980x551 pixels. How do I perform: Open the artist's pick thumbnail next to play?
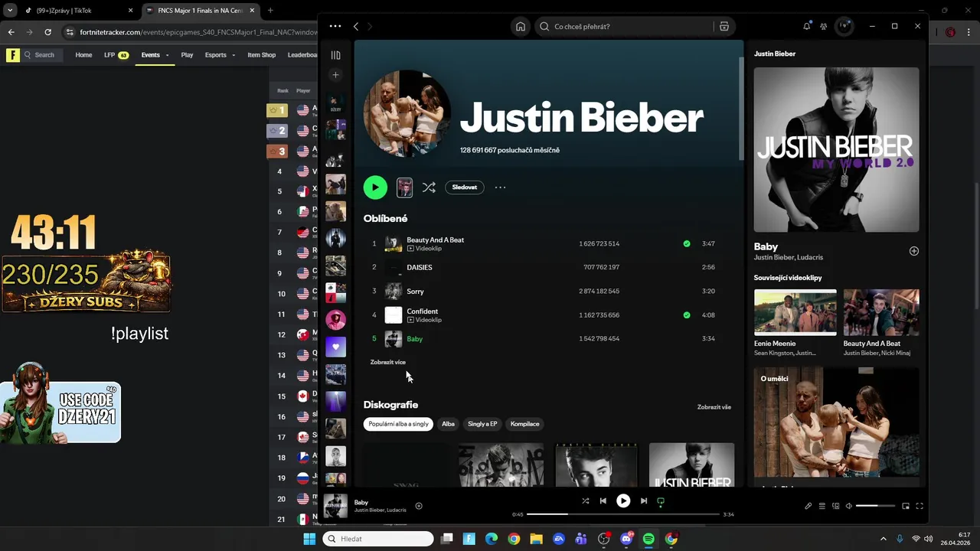click(404, 187)
